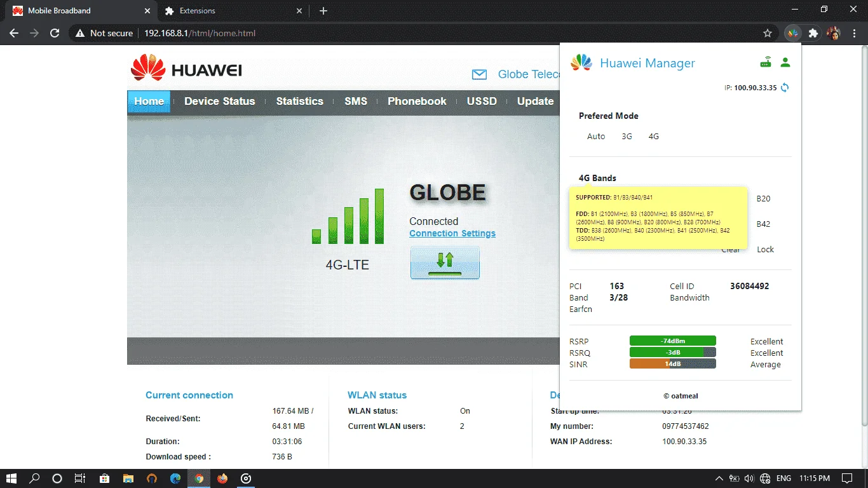Reload the page in Chrome
This screenshot has width=868, height=488.
click(x=55, y=33)
